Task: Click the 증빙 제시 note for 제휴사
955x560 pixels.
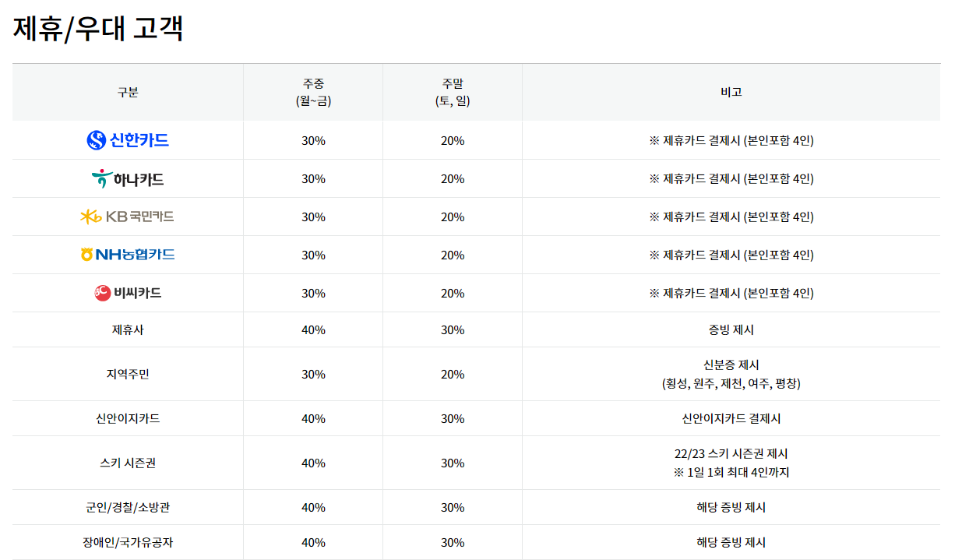Action: pos(731,329)
